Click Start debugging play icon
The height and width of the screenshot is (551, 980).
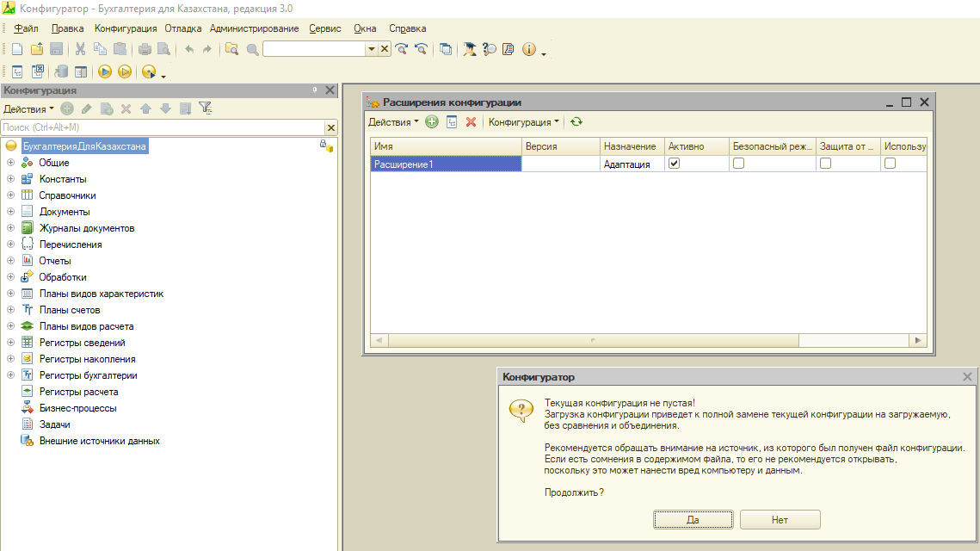click(105, 72)
